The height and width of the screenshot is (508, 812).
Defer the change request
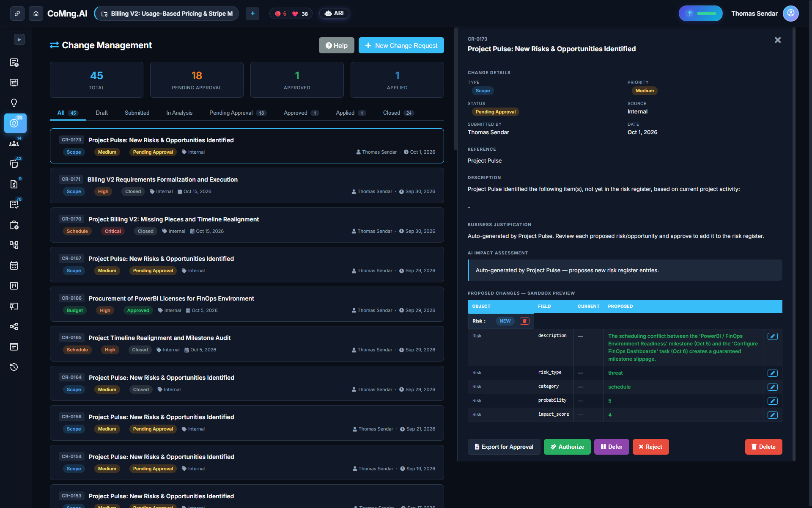[x=612, y=447]
